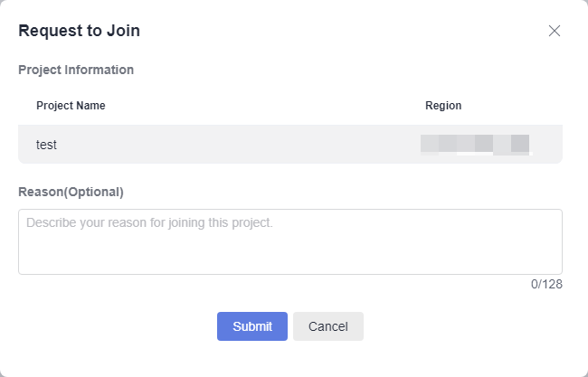Dismiss dialog using the X icon
This screenshot has height=377, width=588.
point(555,31)
